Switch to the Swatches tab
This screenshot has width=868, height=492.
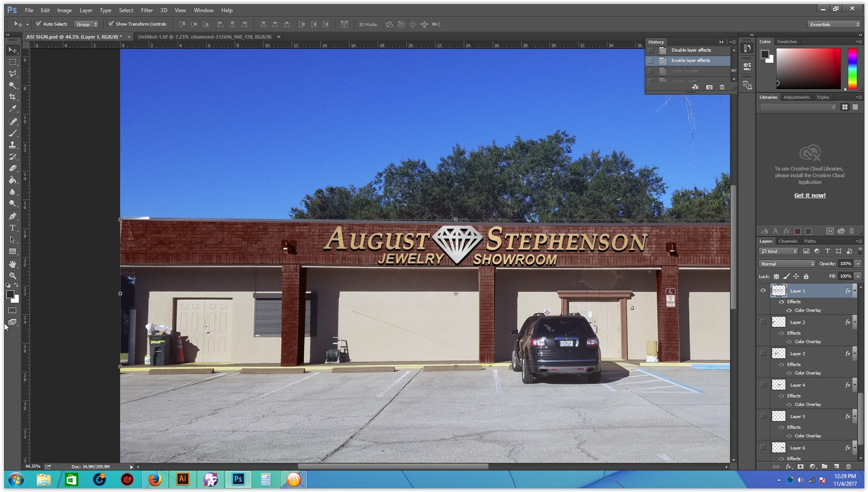pos(787,42)
